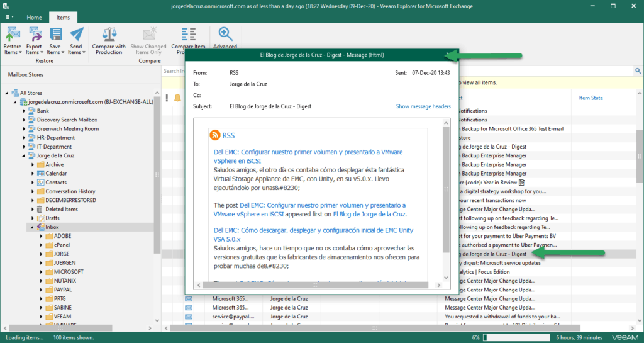The image size is (644, 343).
Task: Click the PAYPAL subfolder icon
Action: 49,290
